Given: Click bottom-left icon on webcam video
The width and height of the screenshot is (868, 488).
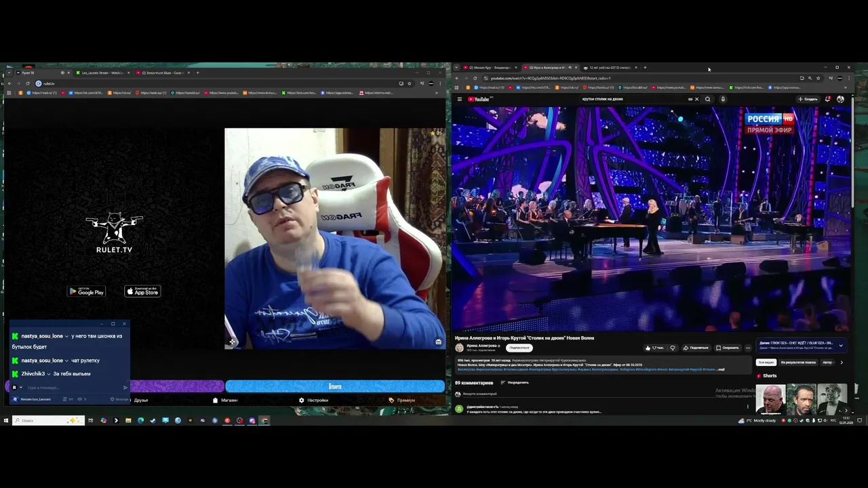Looking at the screenshot, I should tap(232, 342).
